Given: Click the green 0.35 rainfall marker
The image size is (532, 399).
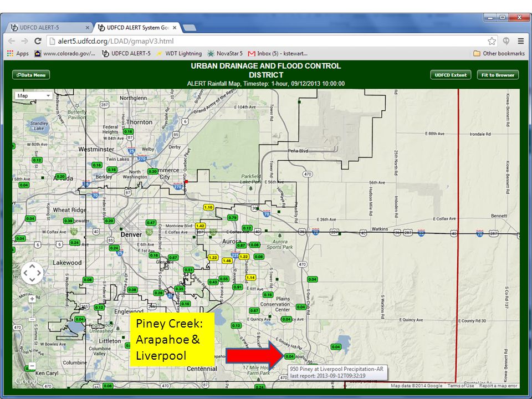Looking at the screenshot, I should [x=179, y=289].
